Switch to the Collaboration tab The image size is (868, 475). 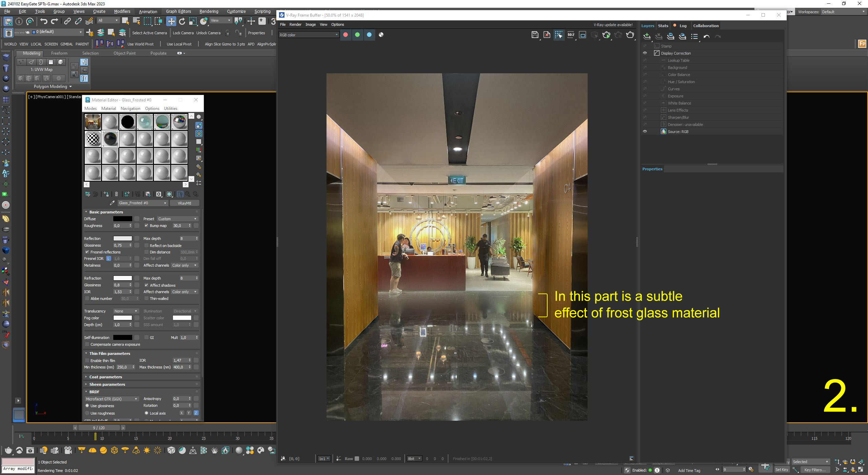pyautogui.click(x=706, y=26)
